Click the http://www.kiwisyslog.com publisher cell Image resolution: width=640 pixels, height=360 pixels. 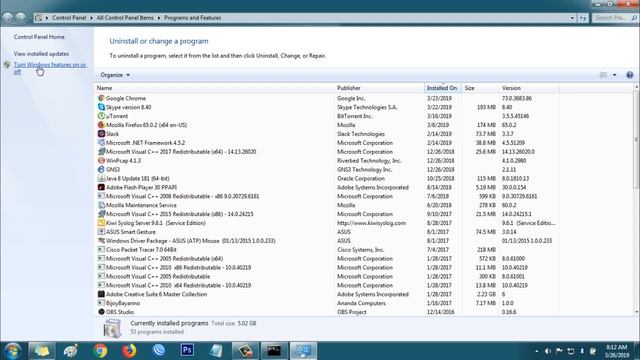click(x=371, y=223)
